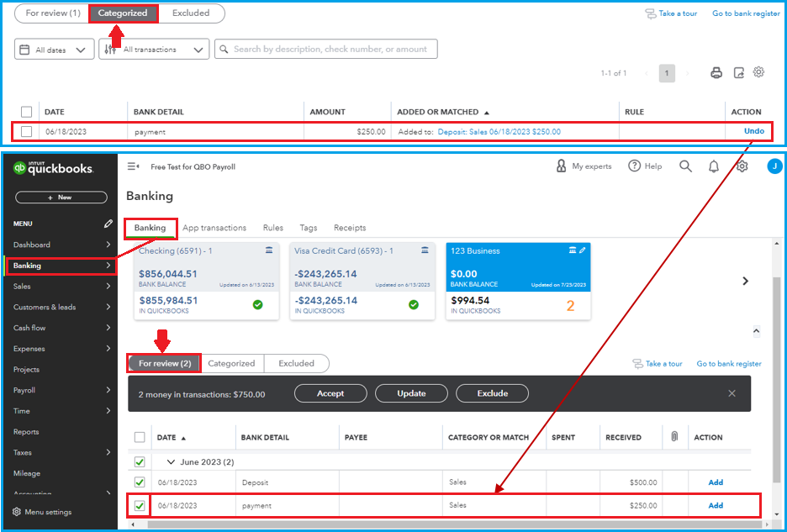Uncheck the June 2023 (2) group checkbox
This screenshot has width=787, height=532.
click(140, 461)
